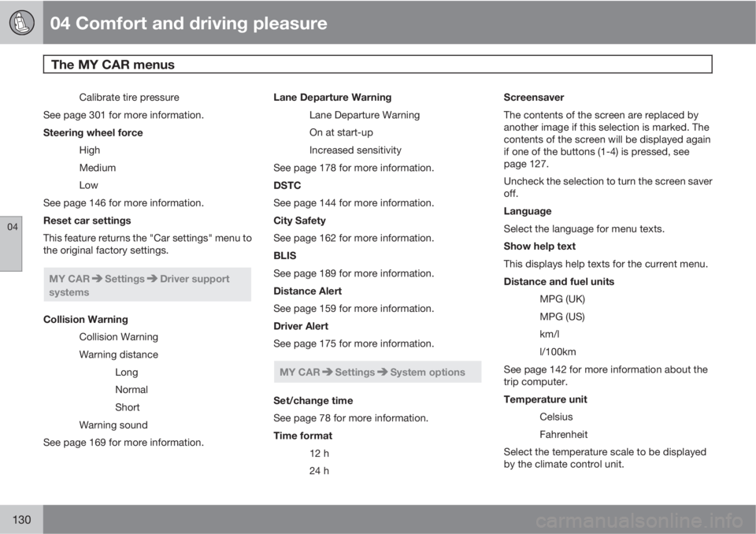
Task: Select 'Normal' warning distance option
Action: [x=132, y=390]
